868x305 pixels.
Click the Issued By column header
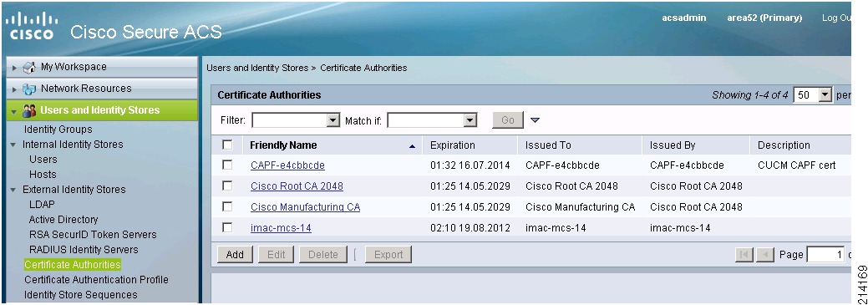pos(673,145)
